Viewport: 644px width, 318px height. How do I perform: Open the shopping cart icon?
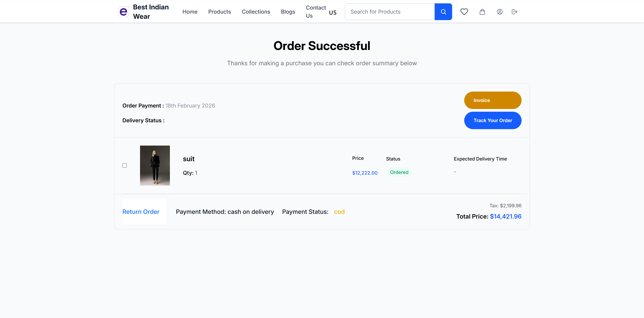[482, 12]
